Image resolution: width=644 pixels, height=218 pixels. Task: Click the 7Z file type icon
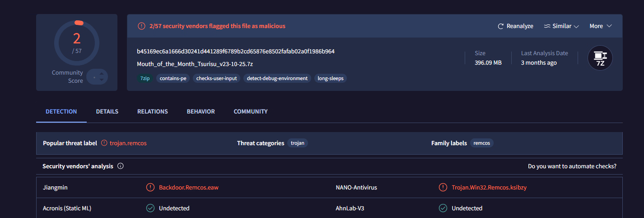[600, 58]
